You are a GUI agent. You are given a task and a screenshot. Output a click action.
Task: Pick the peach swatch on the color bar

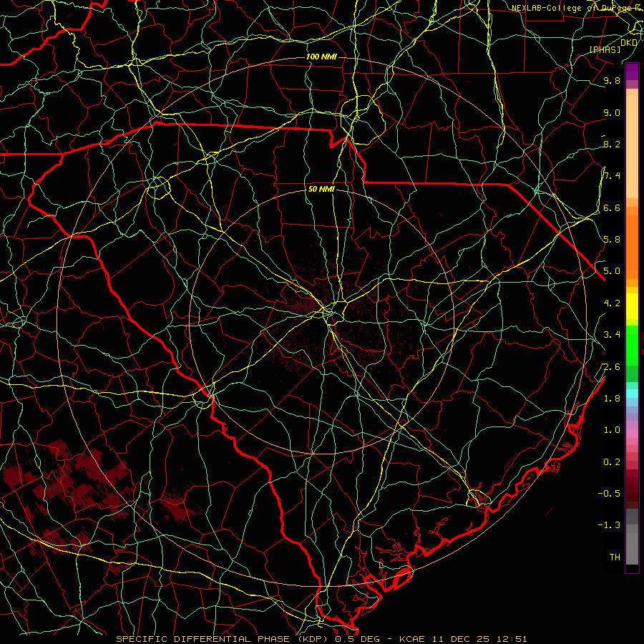(632, 147)
